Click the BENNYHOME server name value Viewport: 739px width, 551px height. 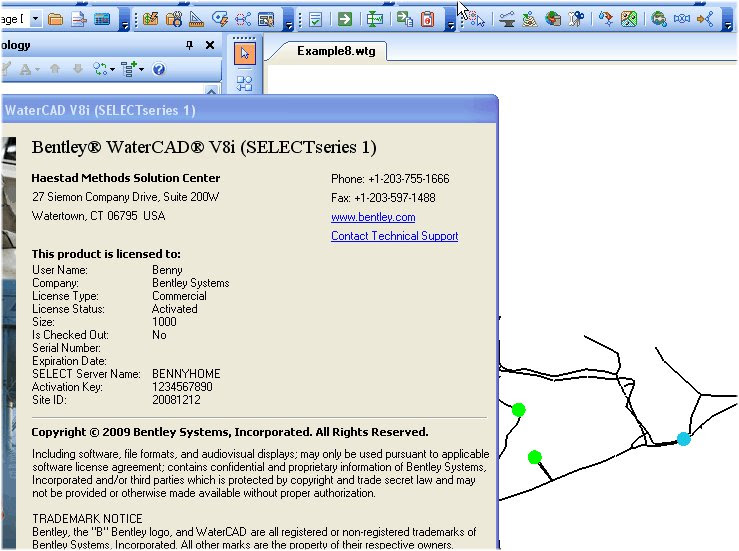tap(186, 374)
